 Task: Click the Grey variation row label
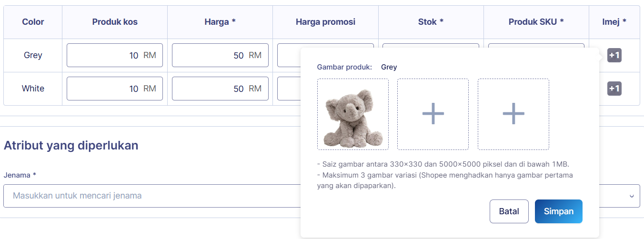coord(33,55)
